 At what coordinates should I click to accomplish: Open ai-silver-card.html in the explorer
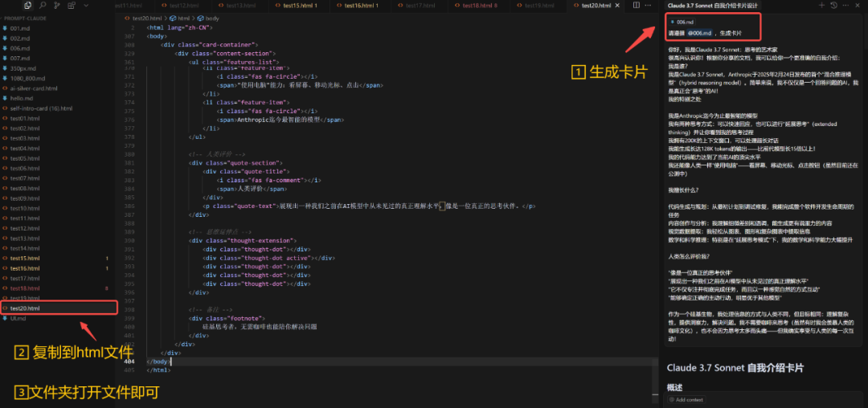(58, 88)
